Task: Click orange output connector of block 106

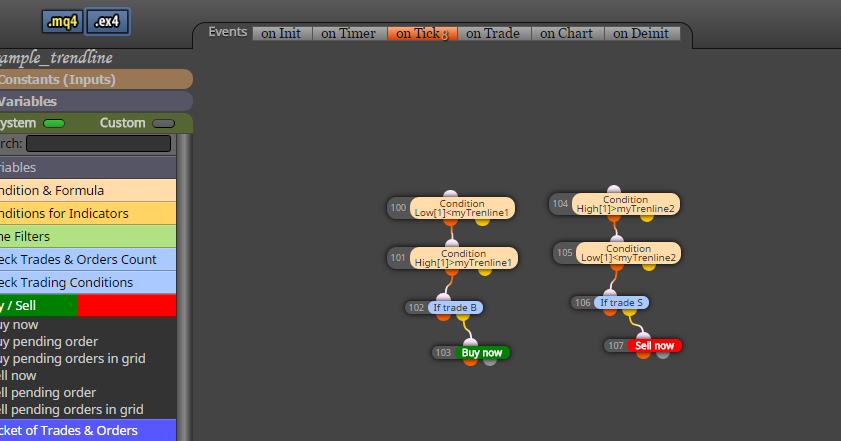Action: point(610,312)
